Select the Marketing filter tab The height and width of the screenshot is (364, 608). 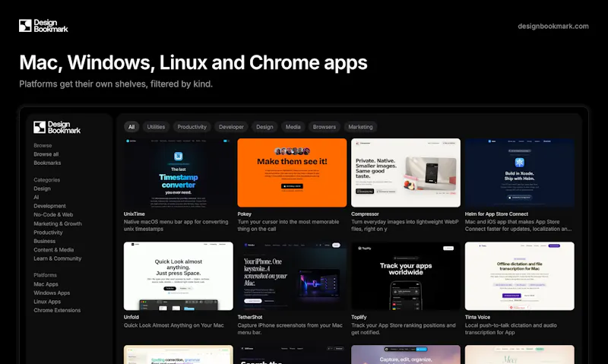[360, 127]
